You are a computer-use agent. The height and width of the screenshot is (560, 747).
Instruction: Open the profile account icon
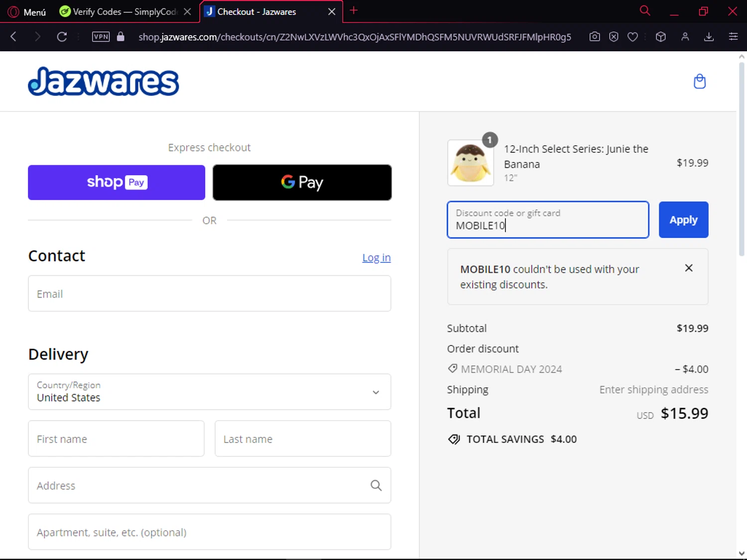pyautogui.click(x=685, y=36)
